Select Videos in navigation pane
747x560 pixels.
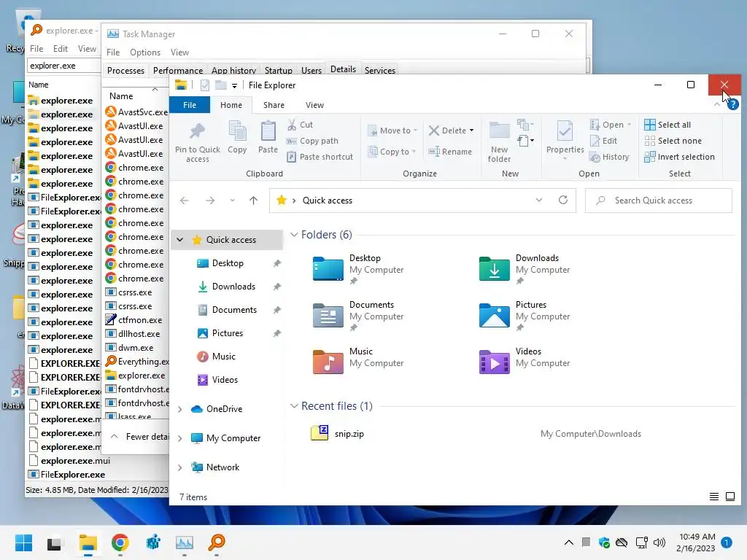pos(225,379)
